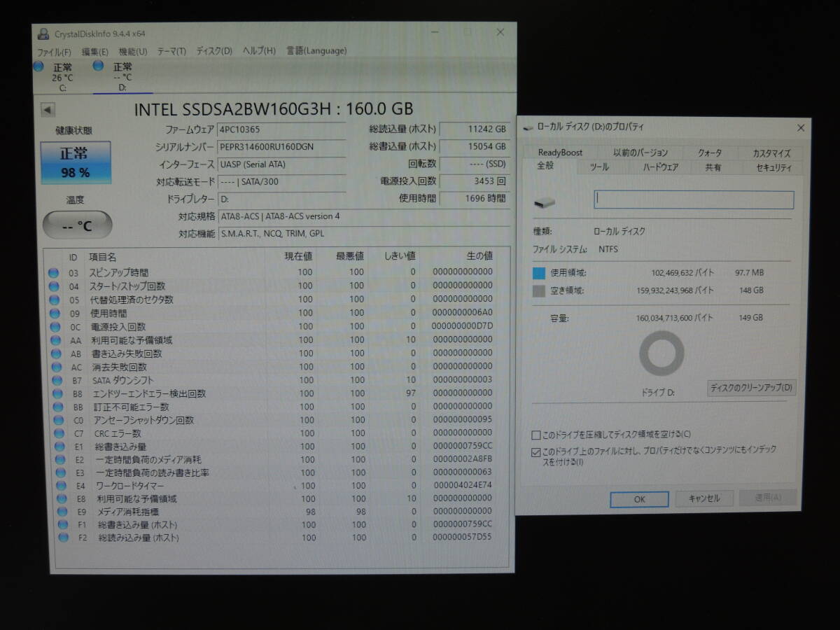Click the status icon for row B7 SATA ダウンシフト
840x630 pixels.
(x=56, y=380)
